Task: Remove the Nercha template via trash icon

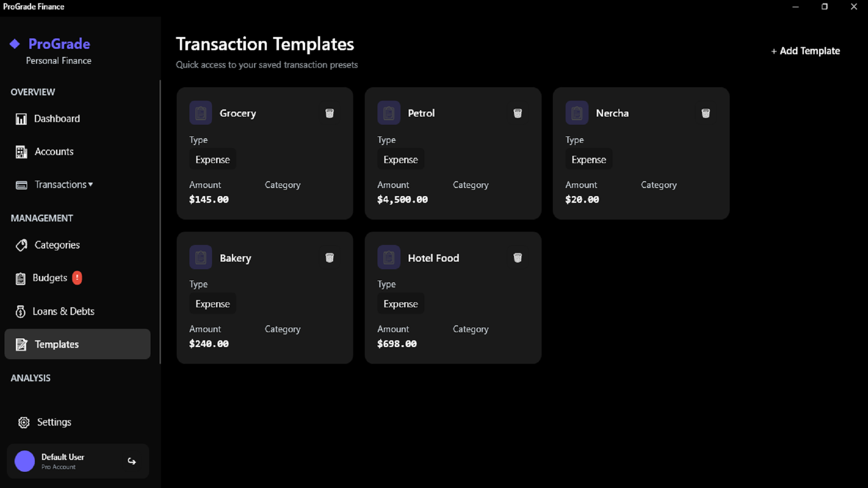Action: 706,113
